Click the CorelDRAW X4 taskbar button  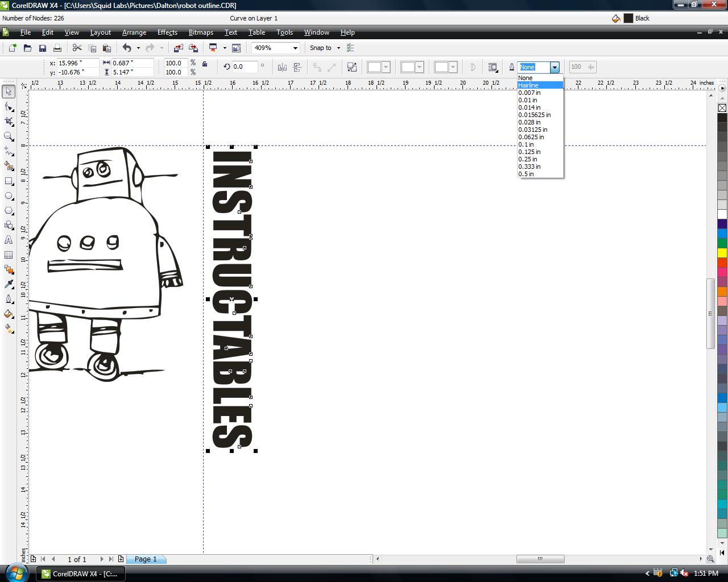pyautogui.click(x=81, y=574)
